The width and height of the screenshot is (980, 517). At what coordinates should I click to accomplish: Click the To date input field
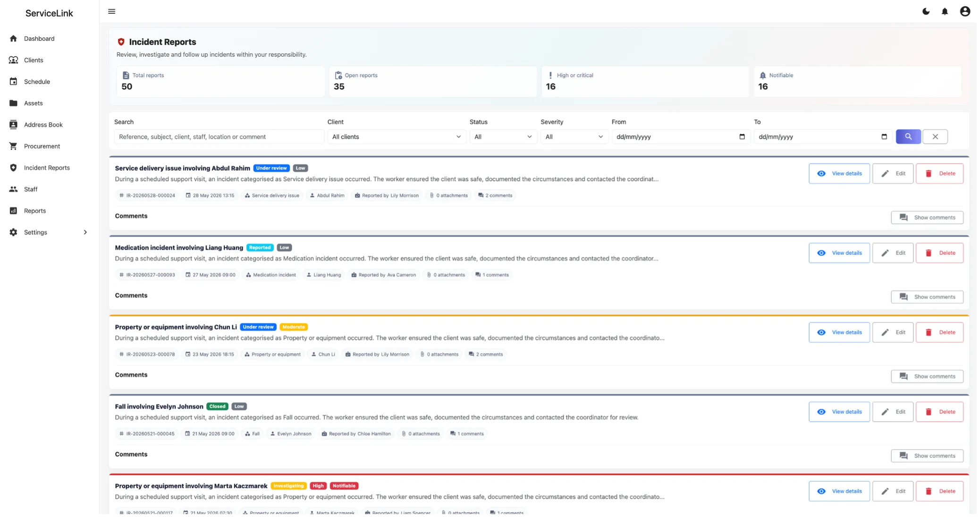point(823,136)
